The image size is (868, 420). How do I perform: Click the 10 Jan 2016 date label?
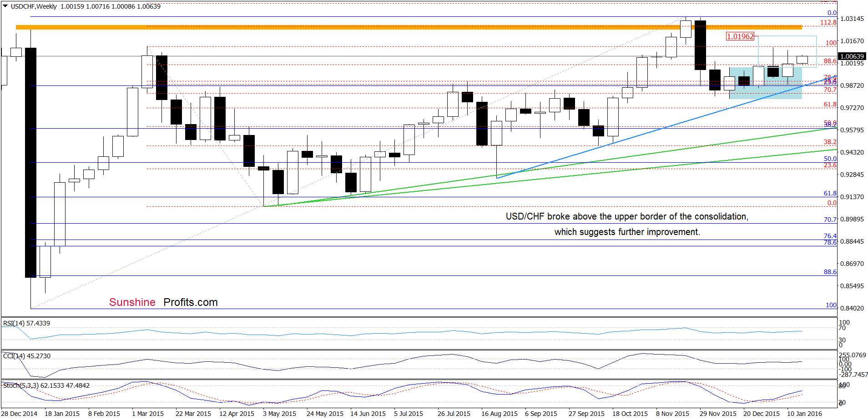tap(805, 414)
